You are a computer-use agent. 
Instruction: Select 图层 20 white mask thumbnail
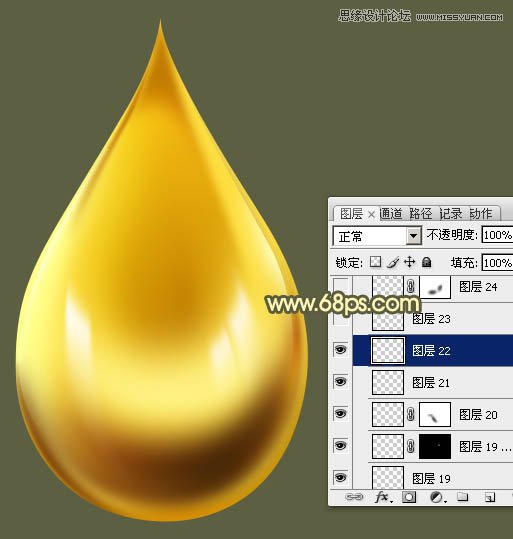435,414
